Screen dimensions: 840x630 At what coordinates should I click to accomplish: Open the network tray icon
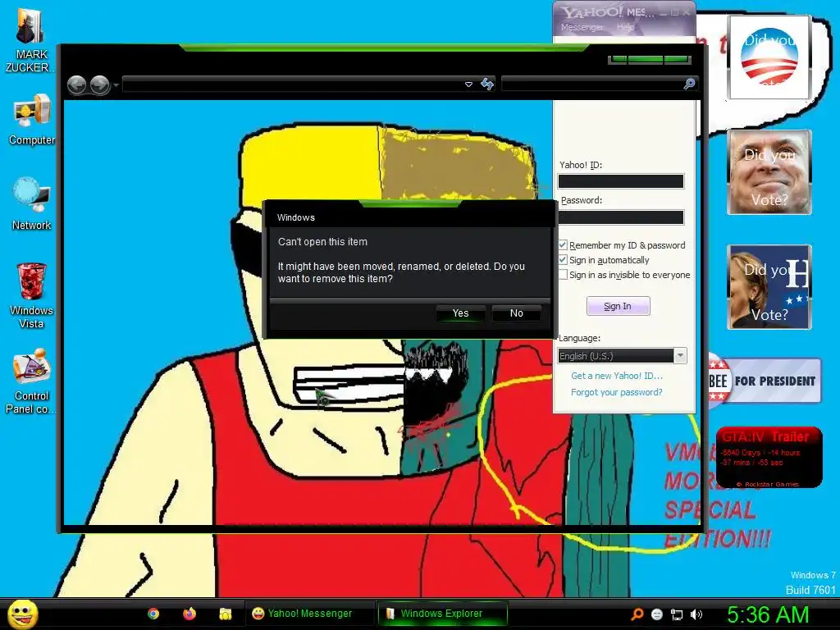(677, 615)
